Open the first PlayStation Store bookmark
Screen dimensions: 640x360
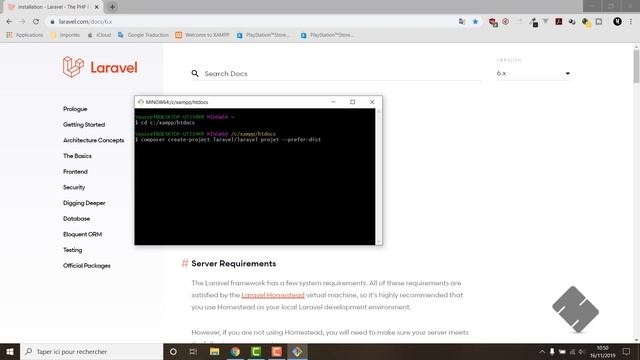pyautogui.click(x=263, y=35)
